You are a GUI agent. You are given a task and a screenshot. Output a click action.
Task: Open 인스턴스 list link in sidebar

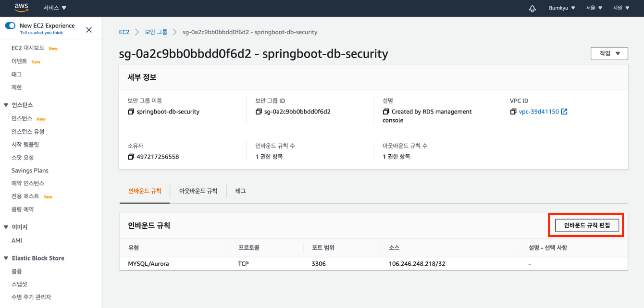click(22, 118)
